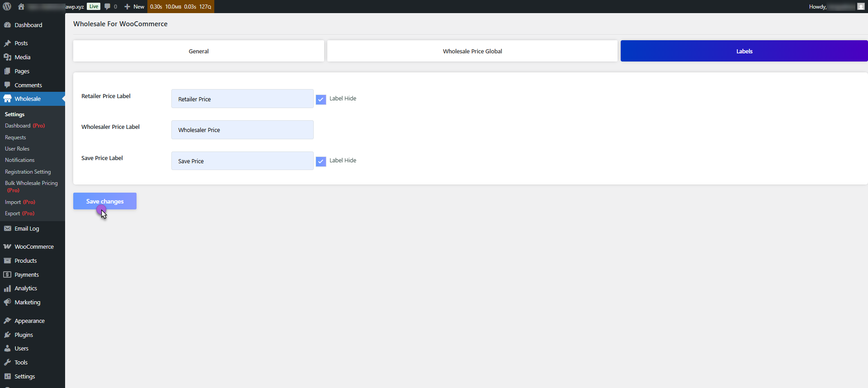Select the Labels tab
The width and height of the screenshot is (868, 388).
tap(744, 51)
